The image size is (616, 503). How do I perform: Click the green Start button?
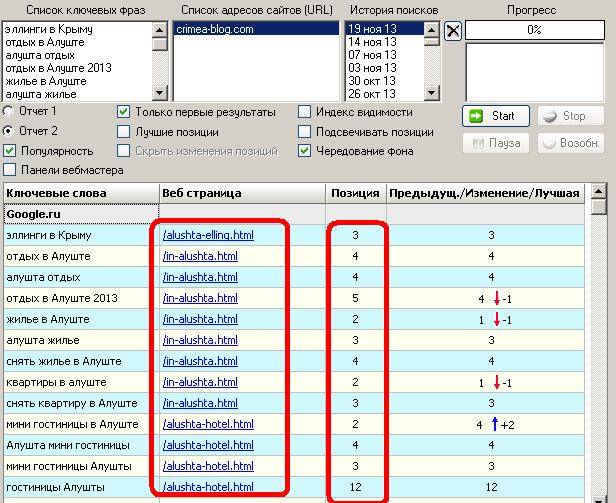[496, 116]
